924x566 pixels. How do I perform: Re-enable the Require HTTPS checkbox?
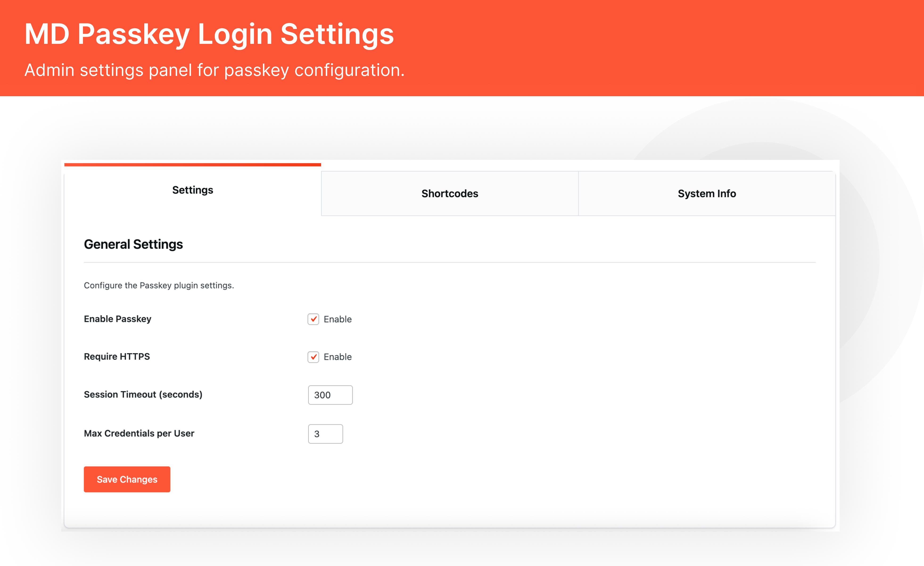point(313,357)
